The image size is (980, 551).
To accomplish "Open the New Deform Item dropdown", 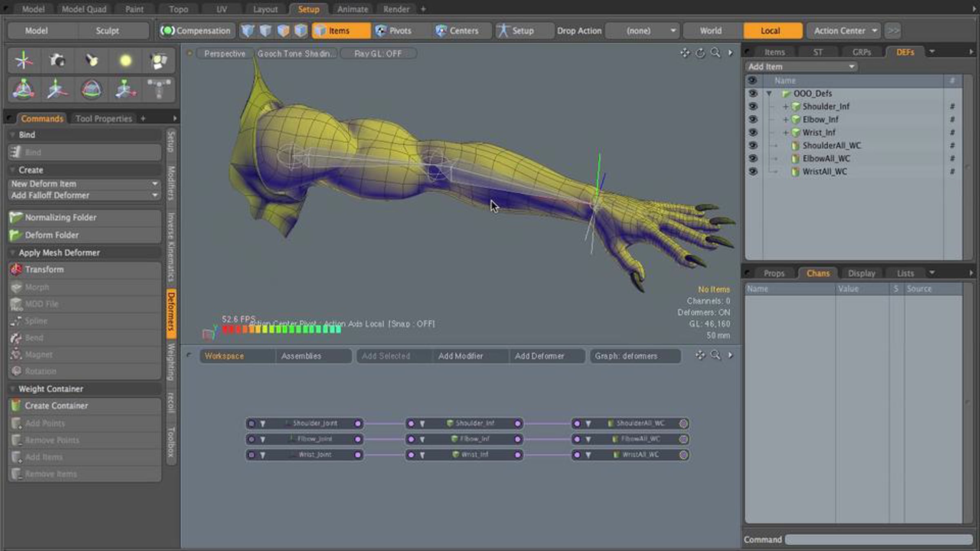I will coord(84,184).
